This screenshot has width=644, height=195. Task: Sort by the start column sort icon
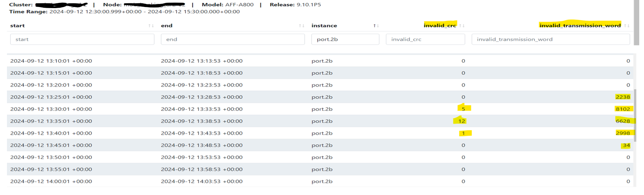(151, 26)
